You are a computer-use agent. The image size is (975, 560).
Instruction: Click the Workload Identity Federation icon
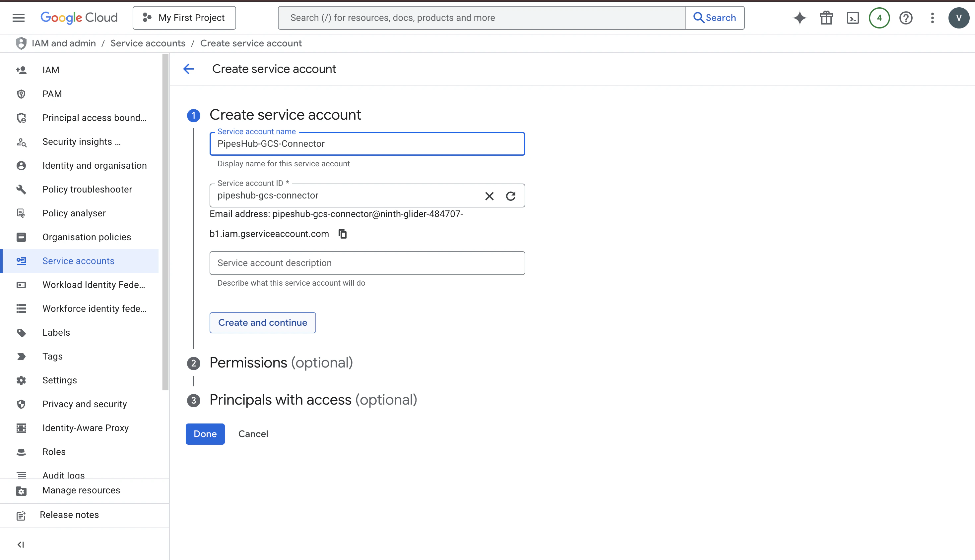[x=21, y=285]
